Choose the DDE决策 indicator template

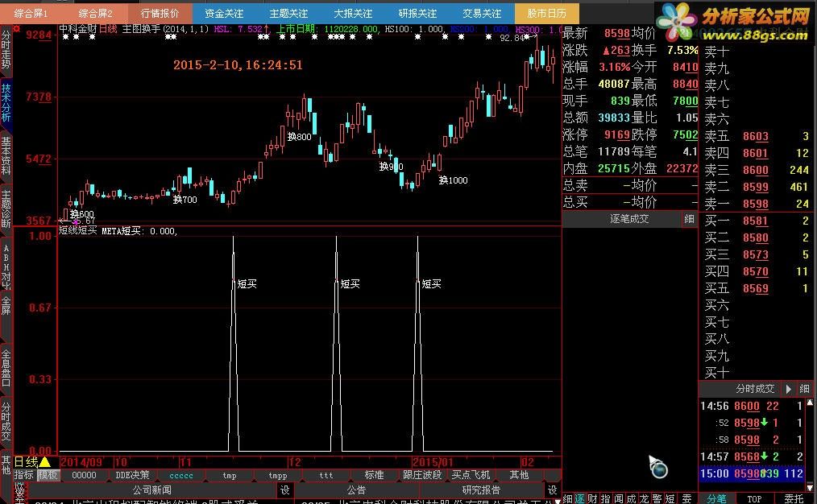[132, 475]
